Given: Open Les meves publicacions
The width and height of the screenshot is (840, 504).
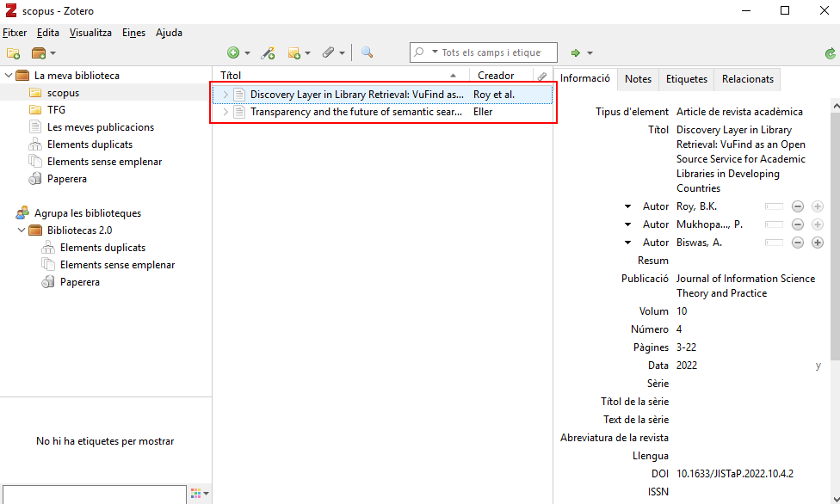Looking at the screenshot, I should pyautogui.click(x=100, y=127).
